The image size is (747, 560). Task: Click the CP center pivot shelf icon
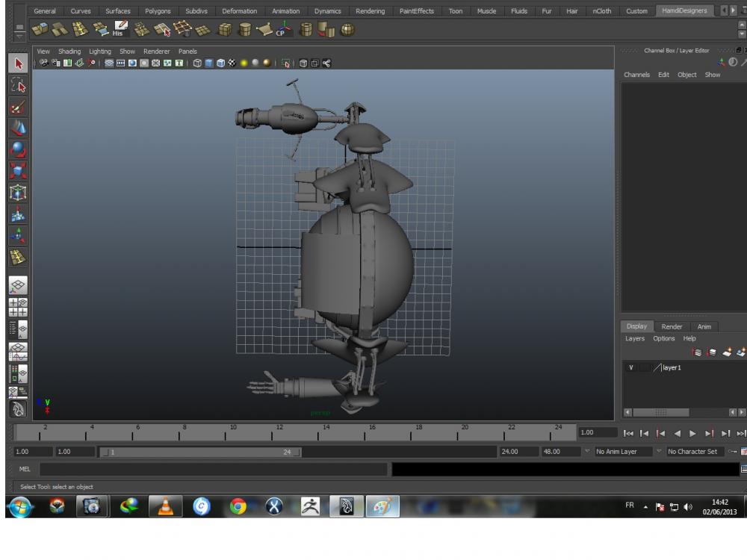pyautogui.click(x=283, y=29)
